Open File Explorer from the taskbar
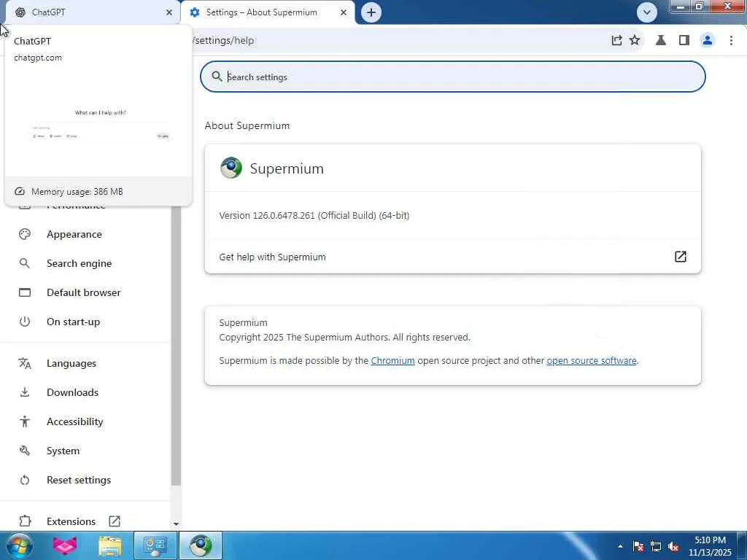Viewport: 747px width, 560px height. click(110, 545)
